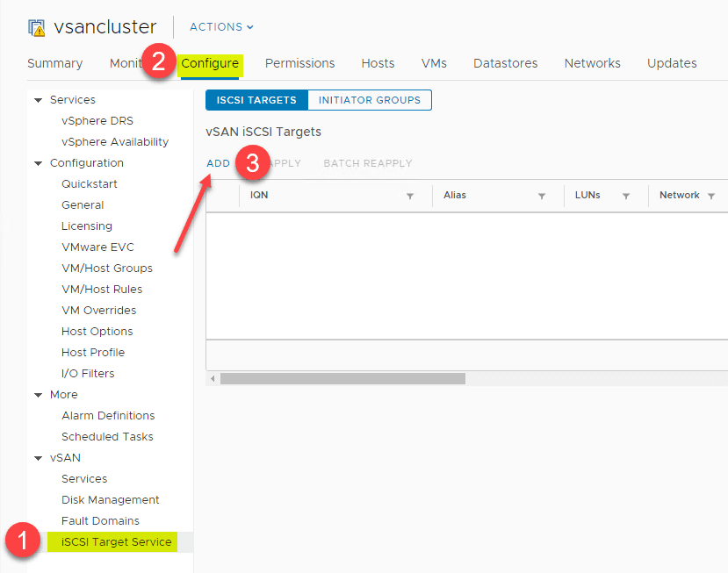Open Disk Management under vSAN

click(108, 499)
